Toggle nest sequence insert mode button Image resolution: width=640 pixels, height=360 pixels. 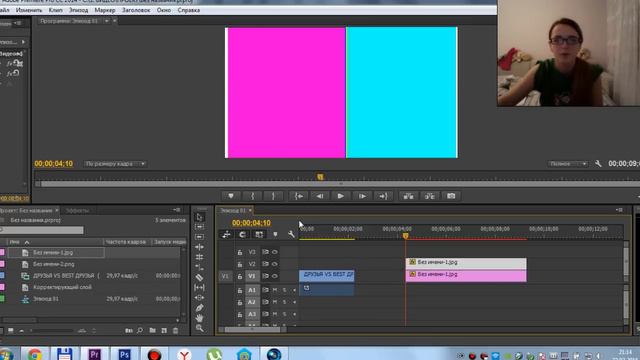click(x=226, y=235)
